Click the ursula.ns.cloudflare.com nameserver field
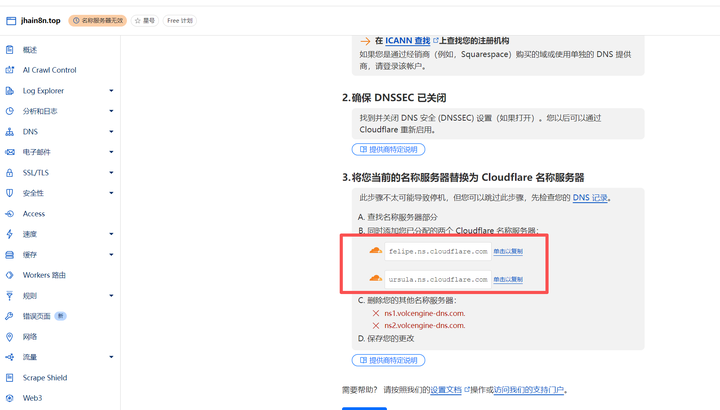 coord(438,279)
